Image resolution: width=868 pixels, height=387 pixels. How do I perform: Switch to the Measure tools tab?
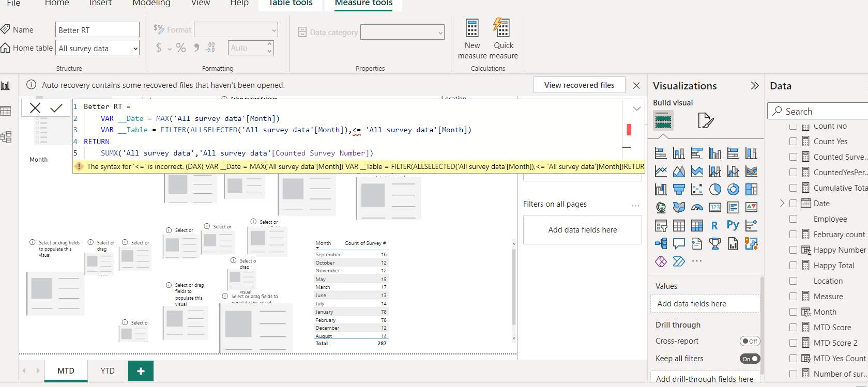coord(363,3)
